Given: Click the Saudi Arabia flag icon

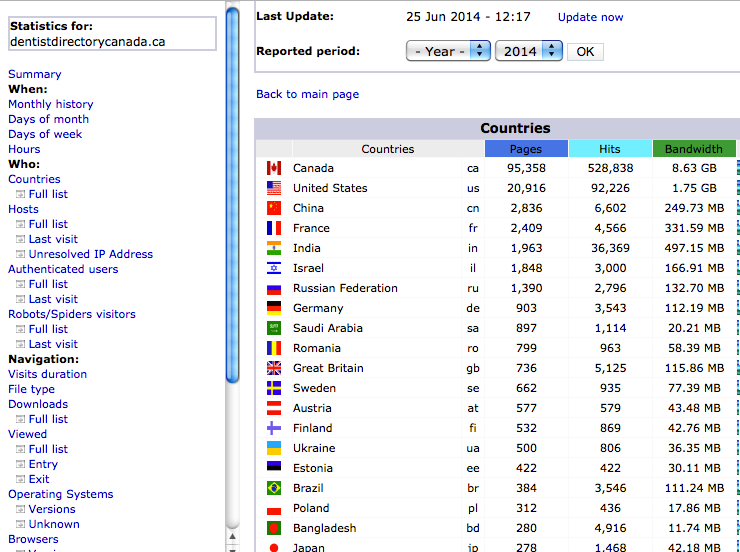Looking at the screenshot, I should [274, 328].
